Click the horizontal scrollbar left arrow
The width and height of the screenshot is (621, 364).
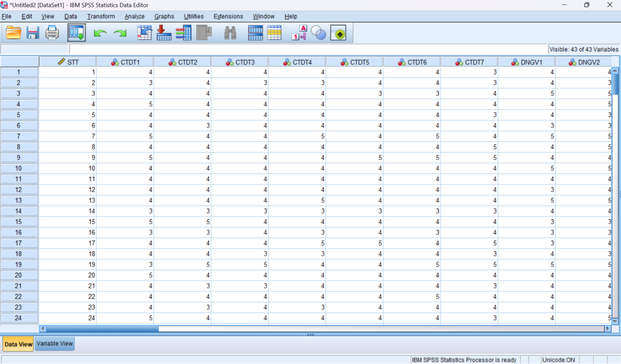pyautogui.click(x=43, y=328)
